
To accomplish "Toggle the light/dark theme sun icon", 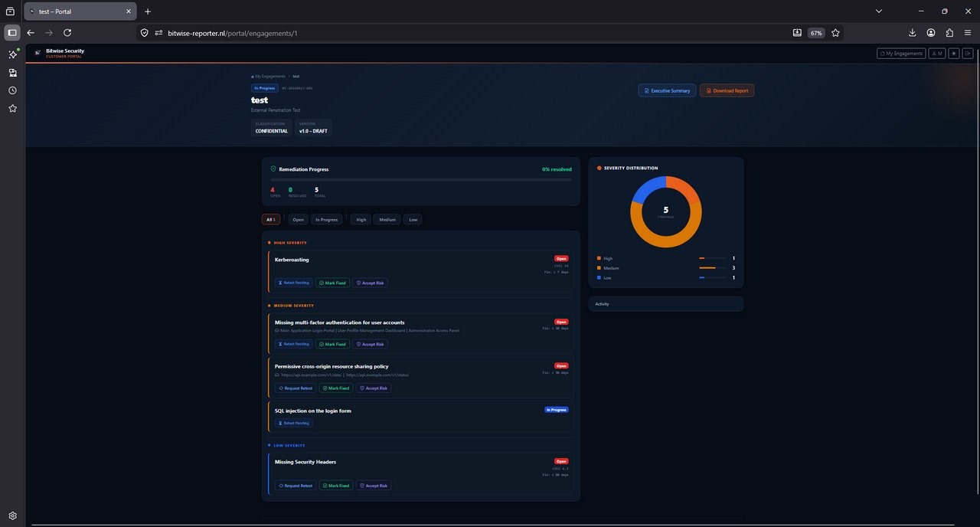I will (x=954, y=54).
